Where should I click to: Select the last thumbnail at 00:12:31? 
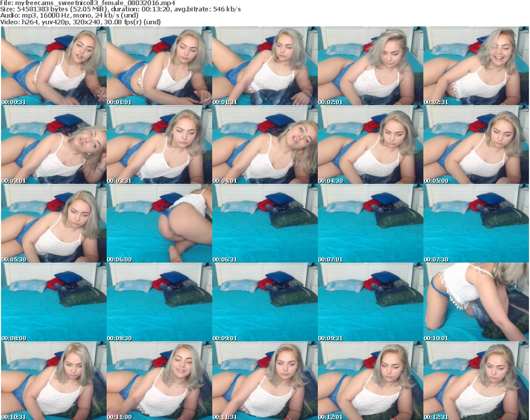coord(476,381)
